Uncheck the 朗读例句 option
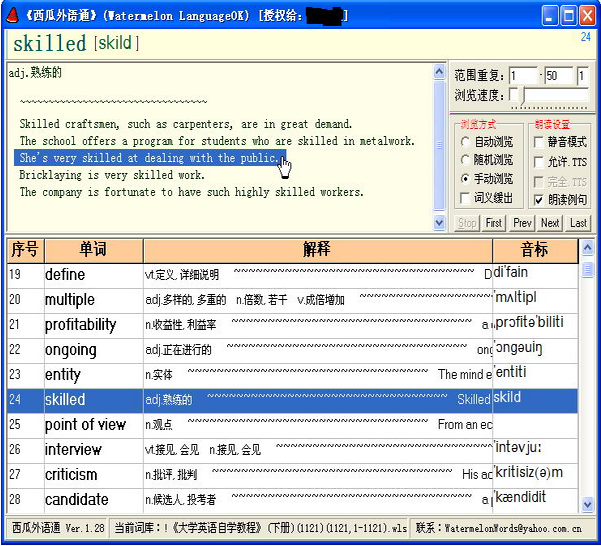This screenshot has width=601, height=546. [x=540, y=200]
